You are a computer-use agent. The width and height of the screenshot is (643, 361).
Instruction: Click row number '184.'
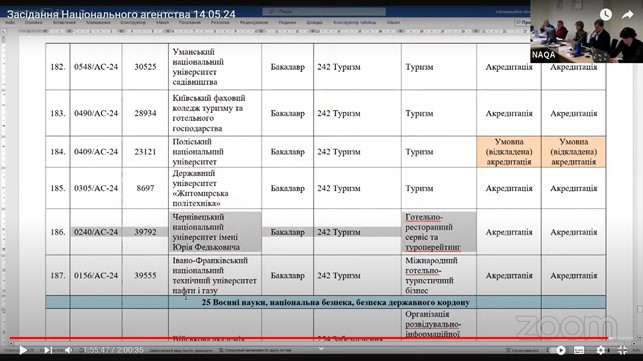pos(58,152)
